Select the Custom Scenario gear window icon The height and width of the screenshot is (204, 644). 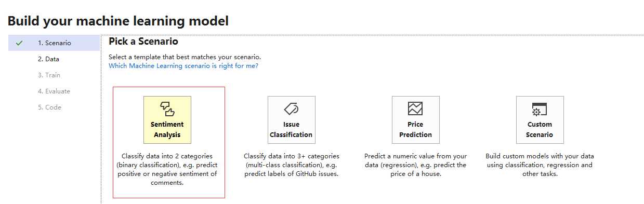(x=540, y=109)
